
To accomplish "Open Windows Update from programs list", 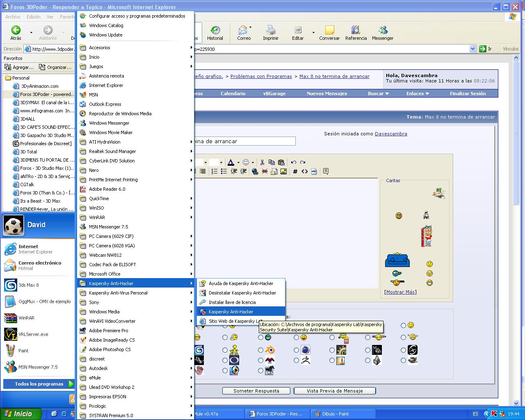I will coord(135,35).
